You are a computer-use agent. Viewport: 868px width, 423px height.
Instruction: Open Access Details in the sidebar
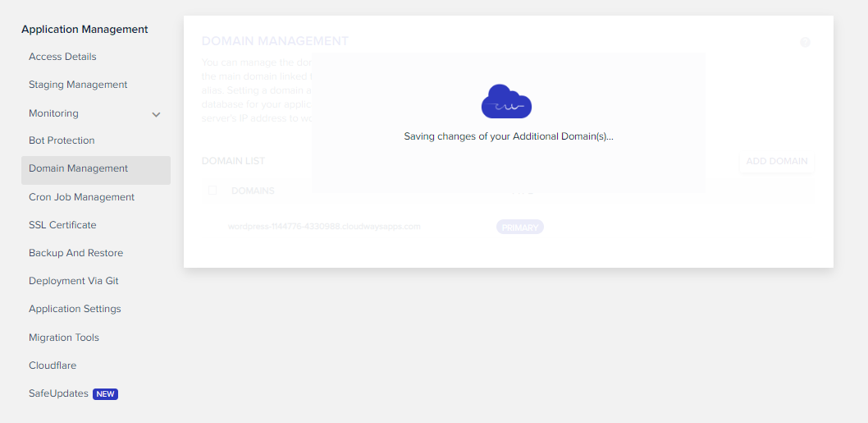click(x=62, y=57)
